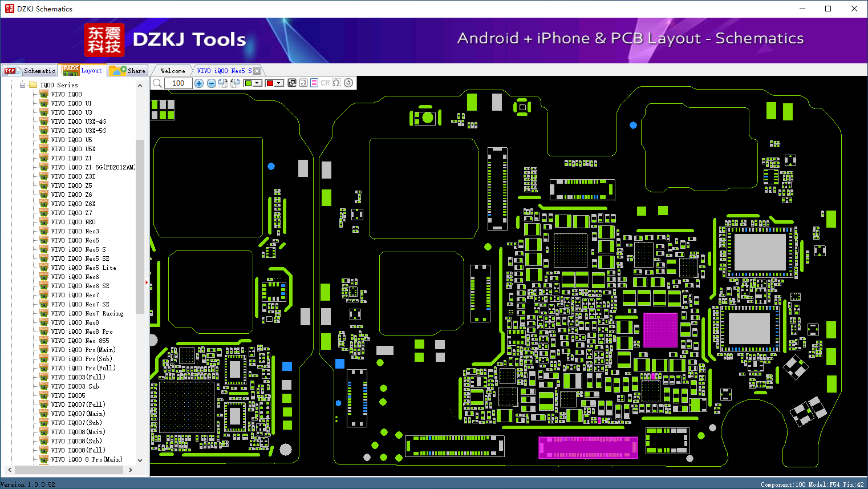Open VIVO iQOO Neo7 Racing layout
868x489 pixels.
tap(87, 313)
